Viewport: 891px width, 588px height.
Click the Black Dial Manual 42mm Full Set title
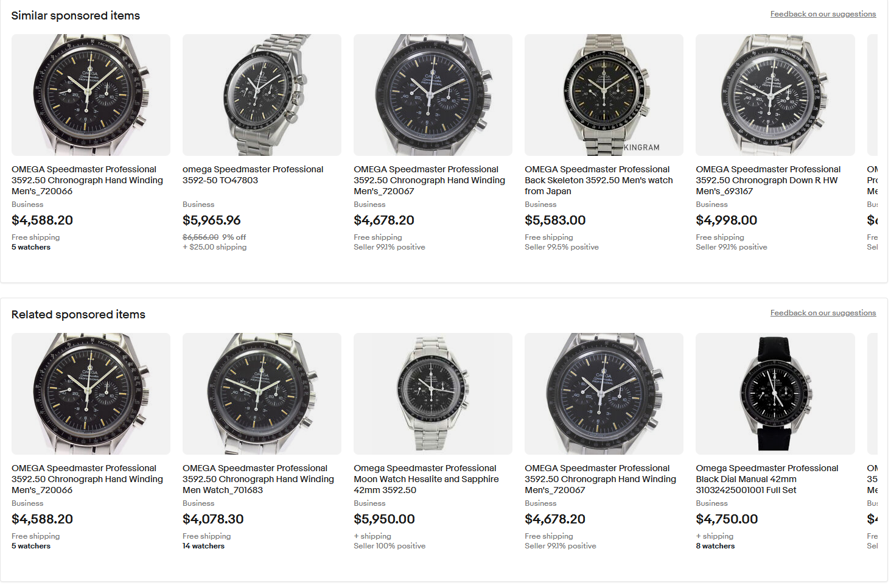(767, 479)
